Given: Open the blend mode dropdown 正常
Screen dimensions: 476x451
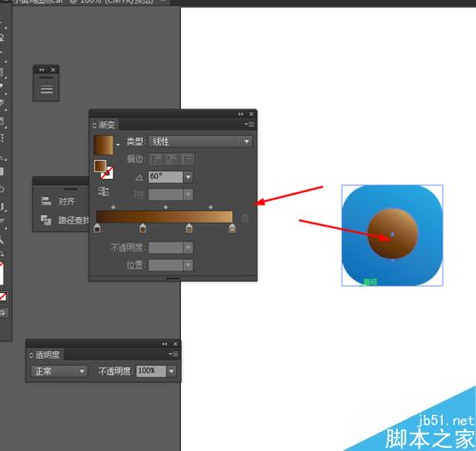Looking at the screenshot, I should pyautogui.click(x=59, y=371).
